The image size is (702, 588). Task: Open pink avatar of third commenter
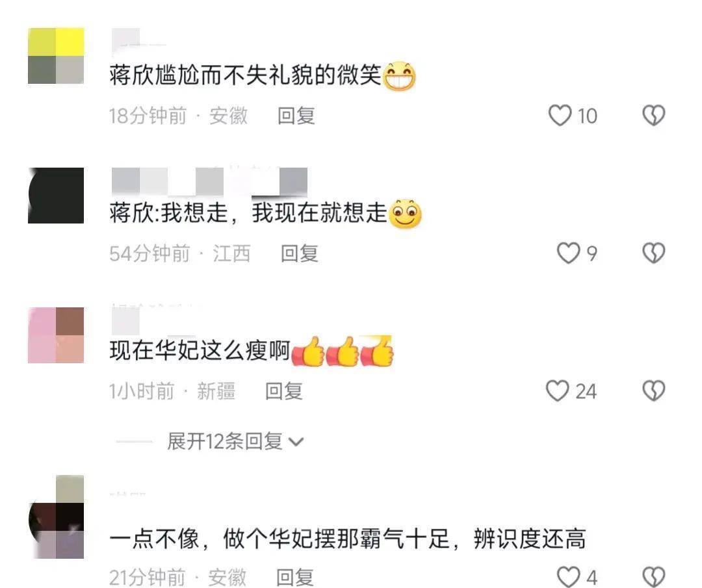(56, 335)
